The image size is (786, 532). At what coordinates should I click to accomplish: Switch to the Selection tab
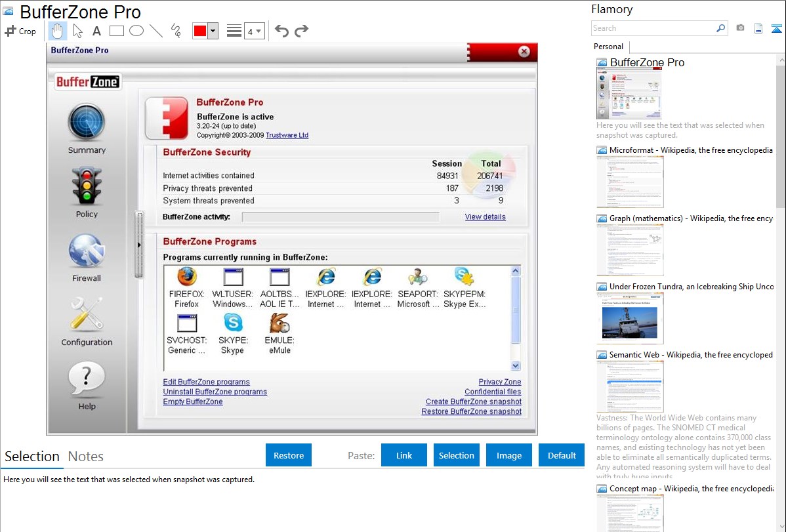[x=32, y=457]
